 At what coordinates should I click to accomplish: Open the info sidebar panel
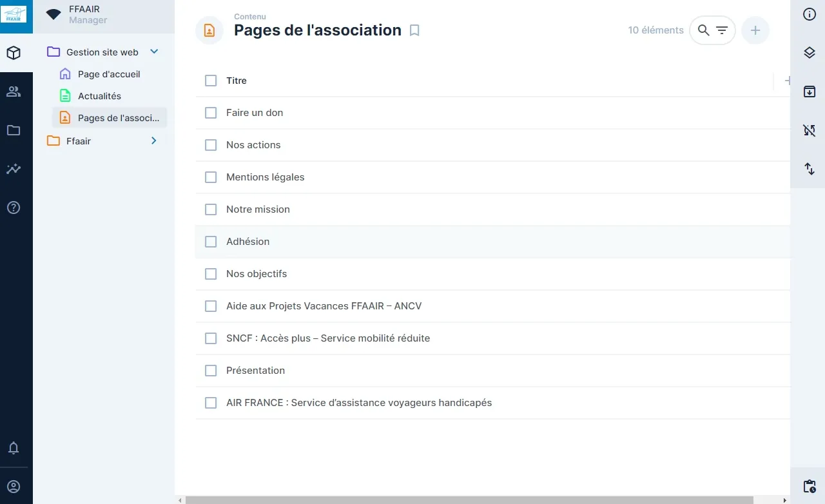coord(810,14)
